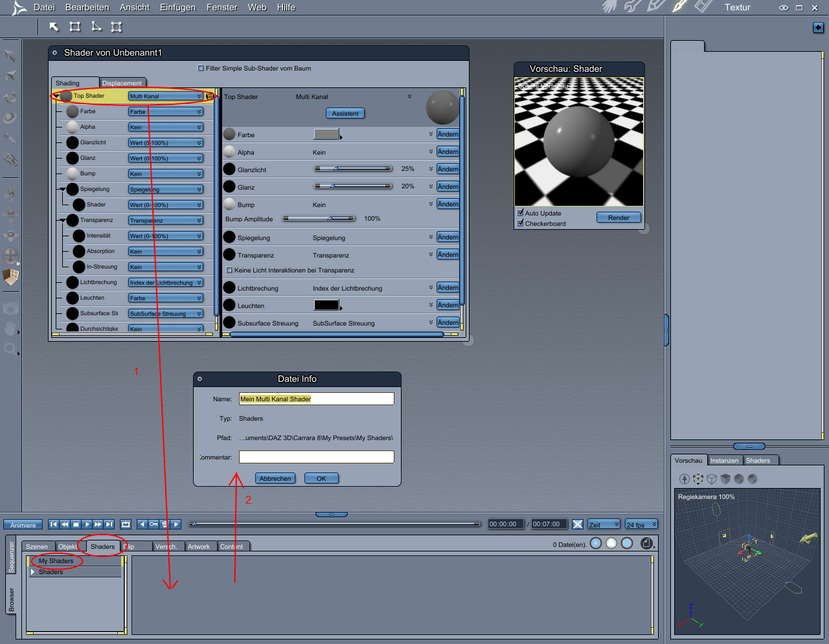Viewport: 829px width, 644px height.
Task: Open the Einfügen menu
Action: click(177, 8)
